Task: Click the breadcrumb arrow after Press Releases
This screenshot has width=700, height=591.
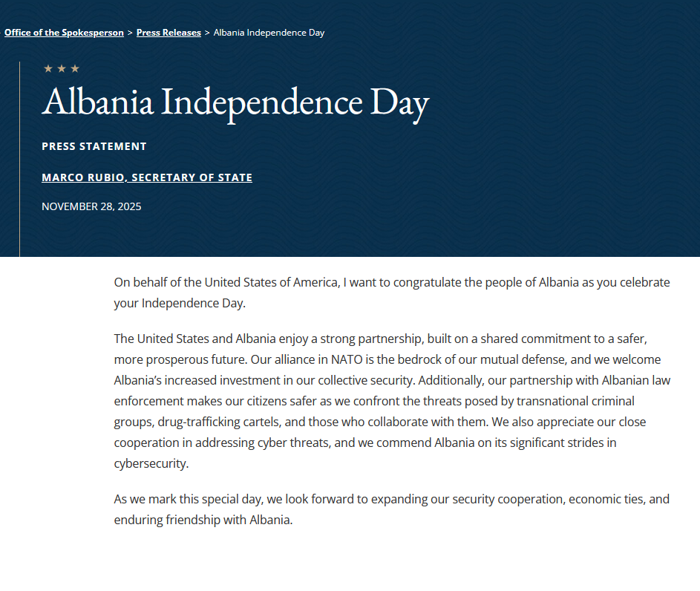Action: tap(207, 33)
